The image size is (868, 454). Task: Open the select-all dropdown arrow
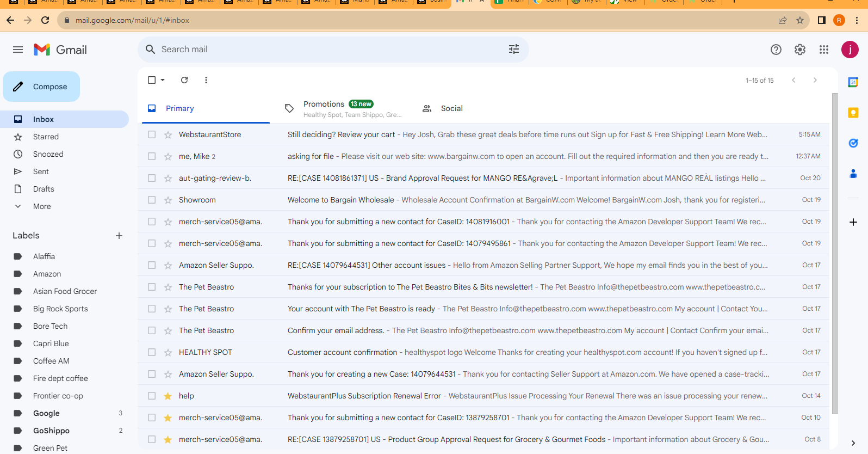coord(163,80)
